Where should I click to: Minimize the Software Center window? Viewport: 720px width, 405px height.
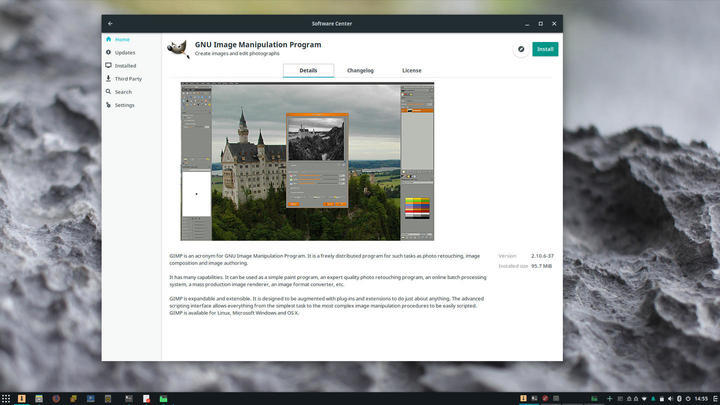tap(527, 23)
